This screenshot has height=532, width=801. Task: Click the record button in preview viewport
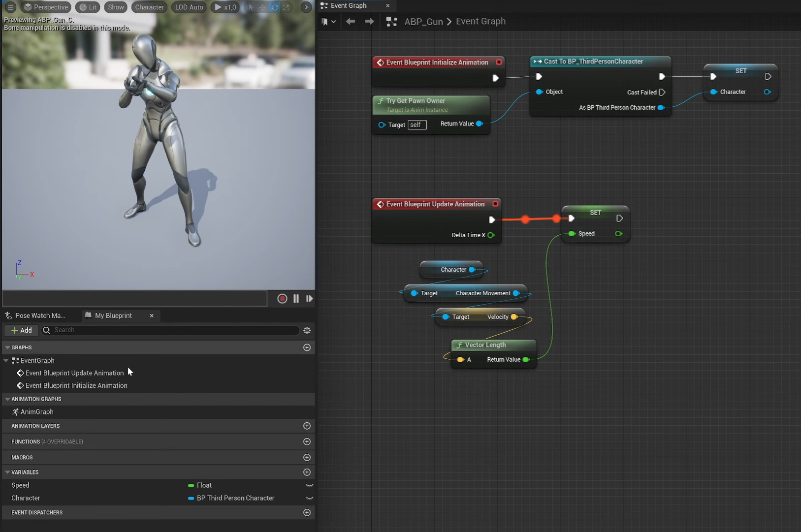(282, 299)
